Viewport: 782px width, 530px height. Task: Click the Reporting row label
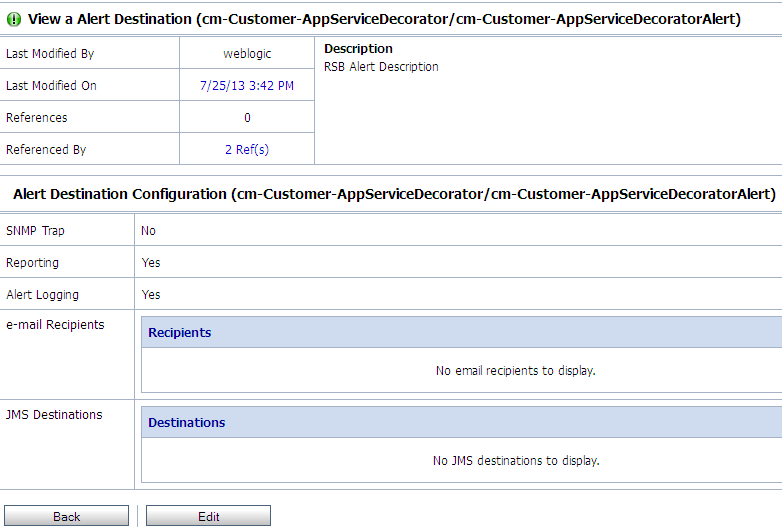33,263
